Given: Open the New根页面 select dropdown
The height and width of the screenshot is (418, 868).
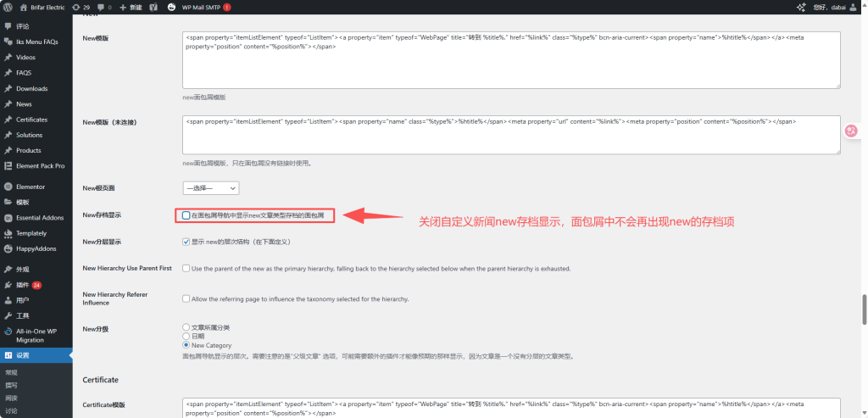Looking at the screenshot, I should coord(211,188).
